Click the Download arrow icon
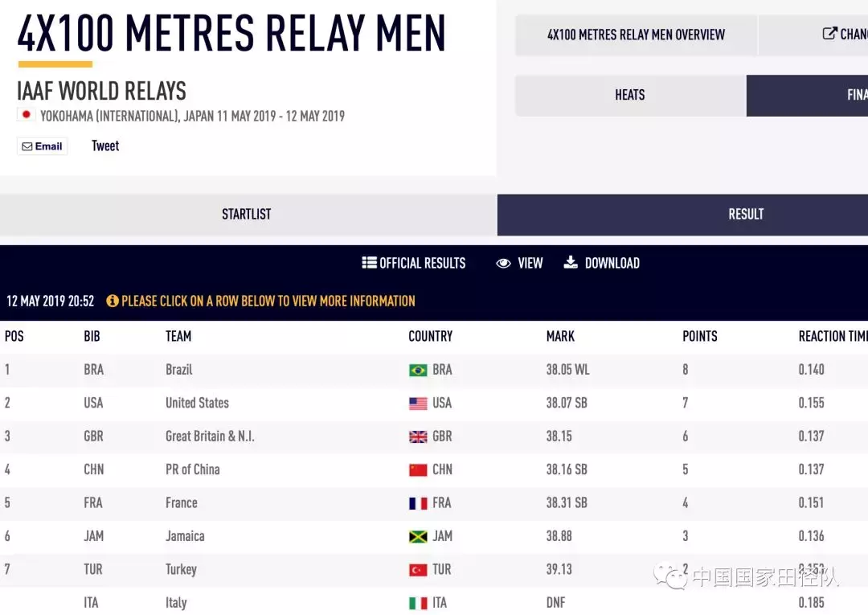The image size is (868, 615). (570, 262)
